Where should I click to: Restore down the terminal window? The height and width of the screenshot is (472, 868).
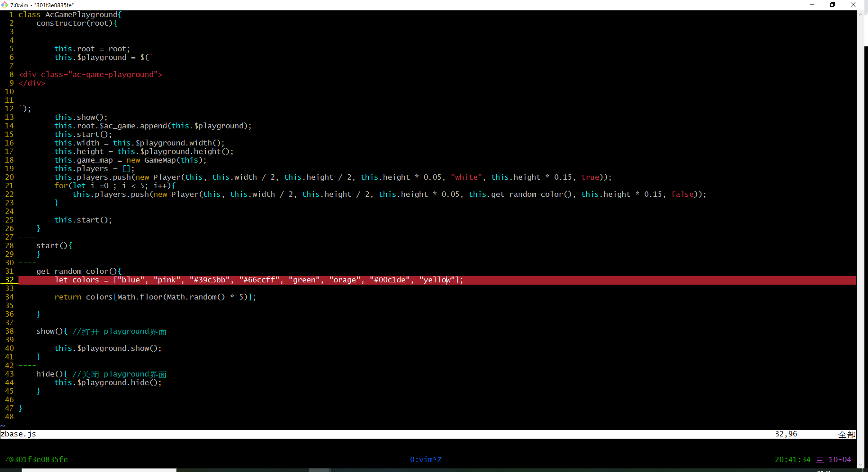pyautogui.click(x=832, y=5)
